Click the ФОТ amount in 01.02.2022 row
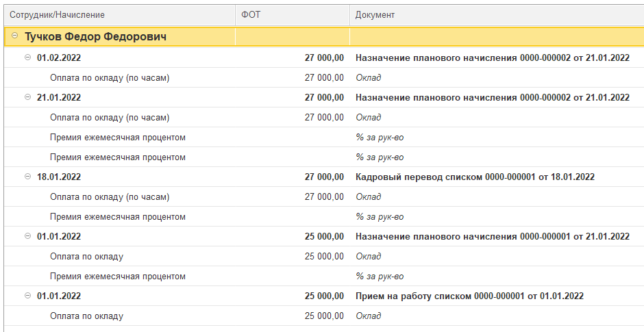Viewport: 644px width, 332px height. point(324,58)
